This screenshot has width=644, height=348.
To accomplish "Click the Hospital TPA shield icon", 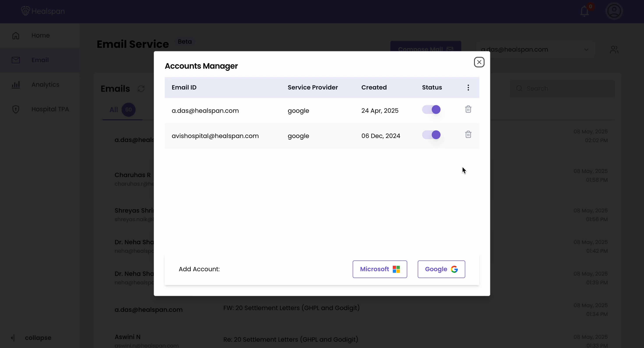I will tap(16, 109).
